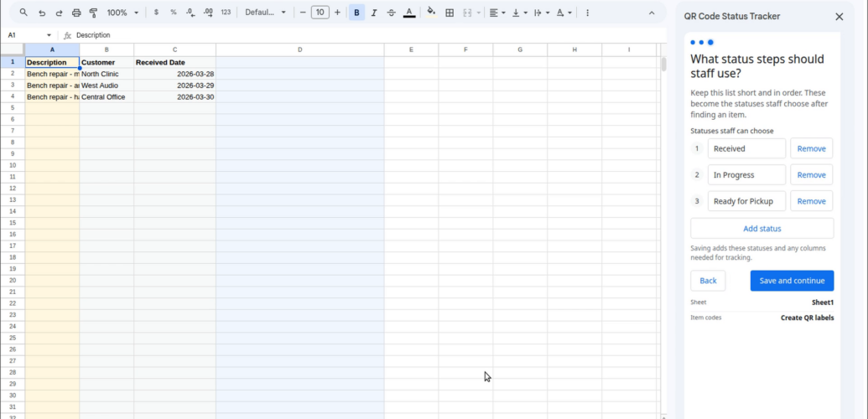Image resolution: width=868 pixels, height=419 pixels.
Task: Collapse the menus with chevron up
Action: point(652,13)
